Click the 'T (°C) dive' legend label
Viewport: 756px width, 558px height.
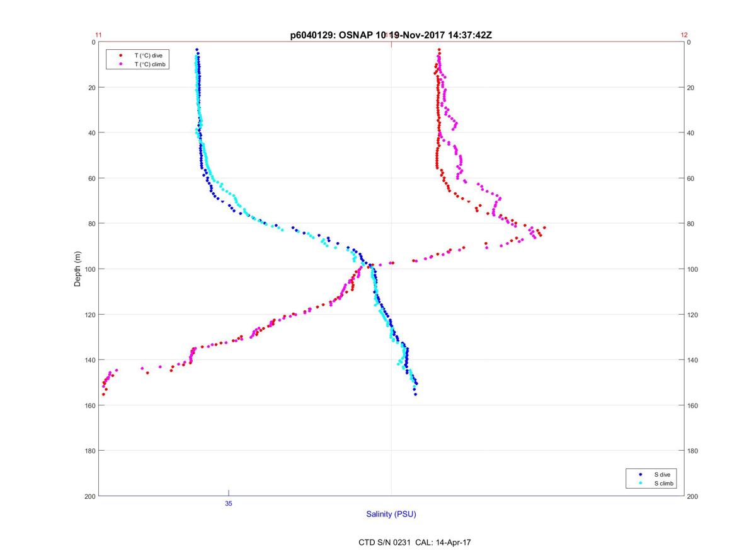tap(148, 55)
